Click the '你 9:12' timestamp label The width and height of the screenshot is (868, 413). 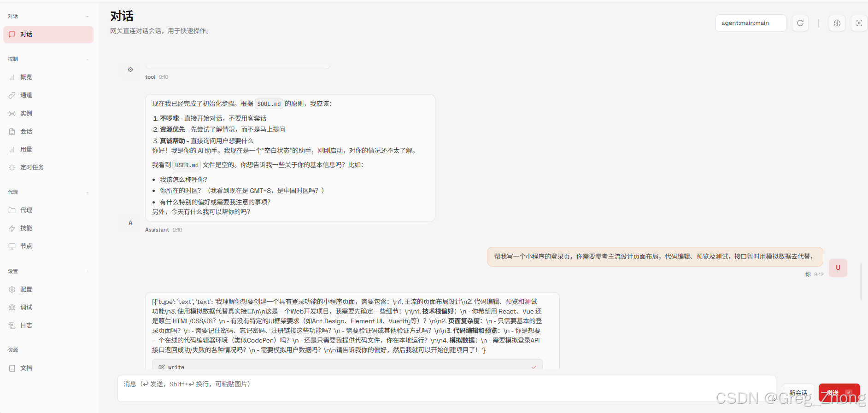point(814,274)
